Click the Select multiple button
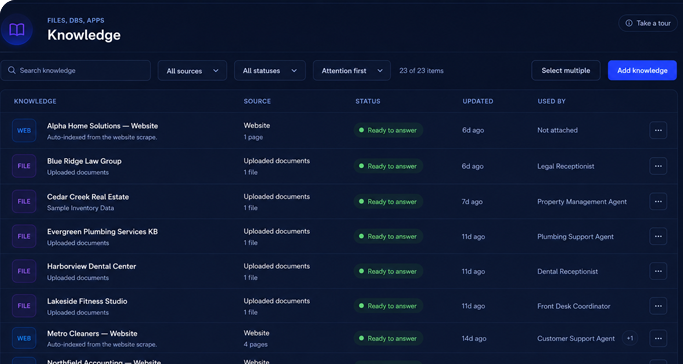Screen dimensions: 683x364 click(x=566, y=71)
